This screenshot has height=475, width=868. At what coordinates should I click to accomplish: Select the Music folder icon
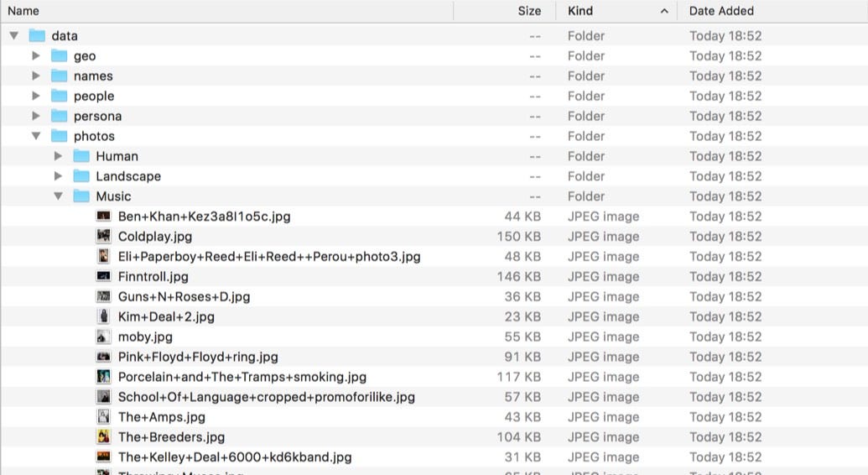pyautogui.click(x=81, y=196)
